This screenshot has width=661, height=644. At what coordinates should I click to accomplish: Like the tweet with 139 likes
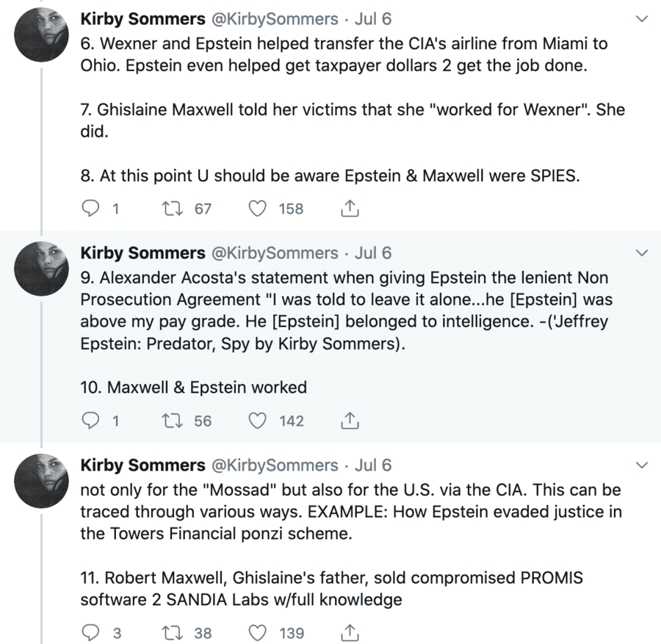(257, 633)
